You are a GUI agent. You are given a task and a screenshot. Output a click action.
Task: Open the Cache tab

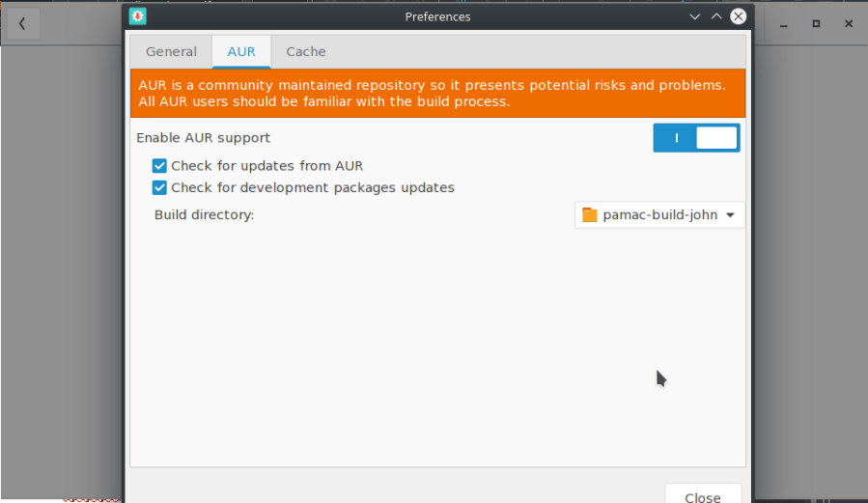pos(306,52)
